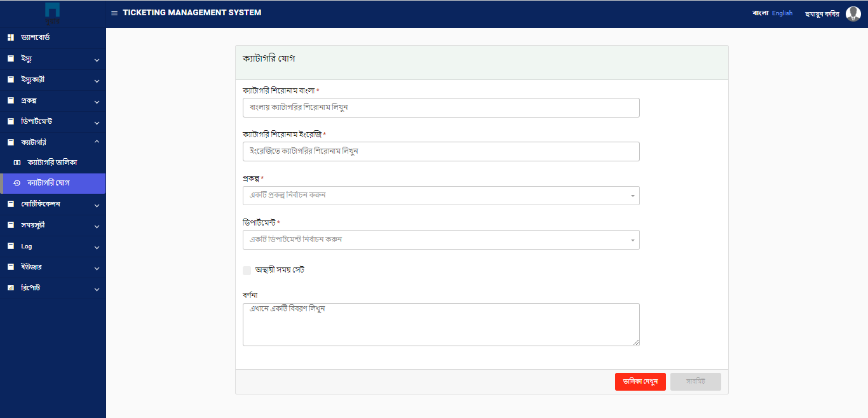Click TICKETING MANAGEMENT SYSTEM title
This screenshot has height=418, width=868.
(192, 13)
